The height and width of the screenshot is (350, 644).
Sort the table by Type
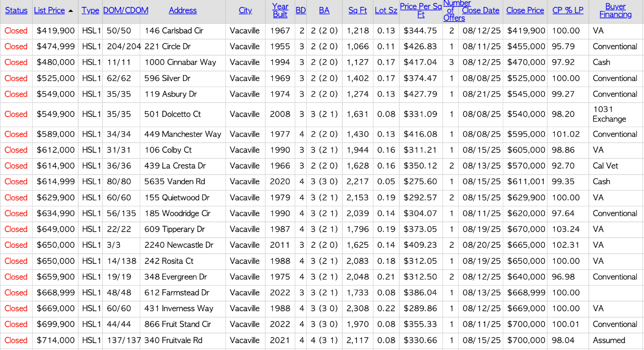click(x=91, y=10)
